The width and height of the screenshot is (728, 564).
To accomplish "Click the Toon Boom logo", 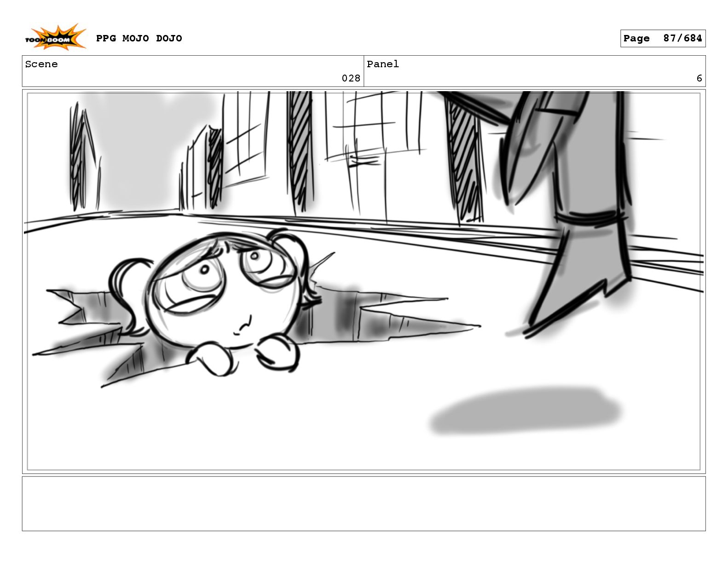I will (x=55, y=38).
